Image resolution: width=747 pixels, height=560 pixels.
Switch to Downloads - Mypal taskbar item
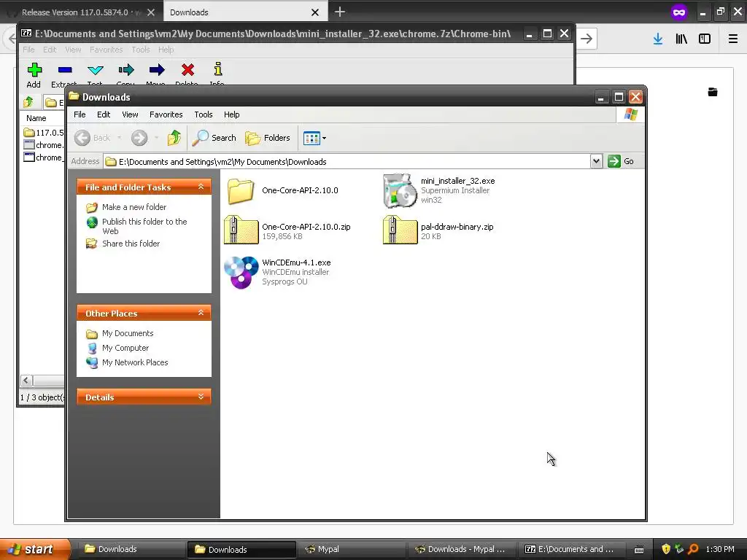pos(463,549)
